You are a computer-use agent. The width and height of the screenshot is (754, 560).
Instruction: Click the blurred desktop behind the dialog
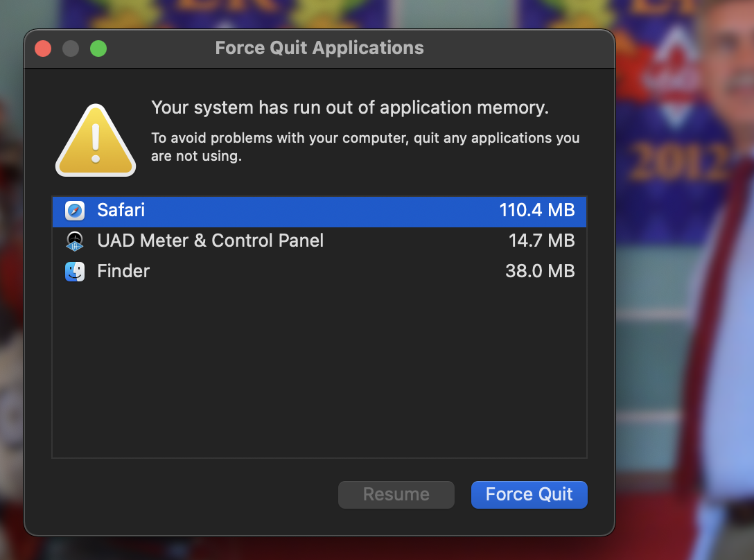click(679, 347)
